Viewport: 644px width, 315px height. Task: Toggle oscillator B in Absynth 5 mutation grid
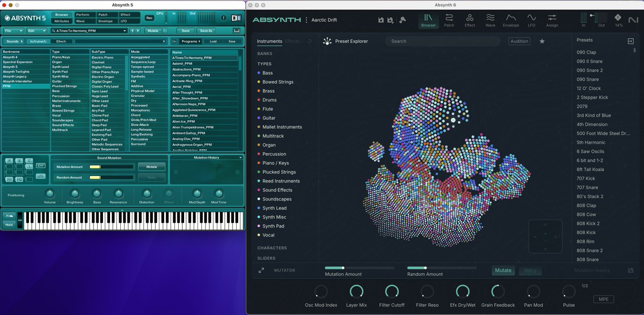19,161
